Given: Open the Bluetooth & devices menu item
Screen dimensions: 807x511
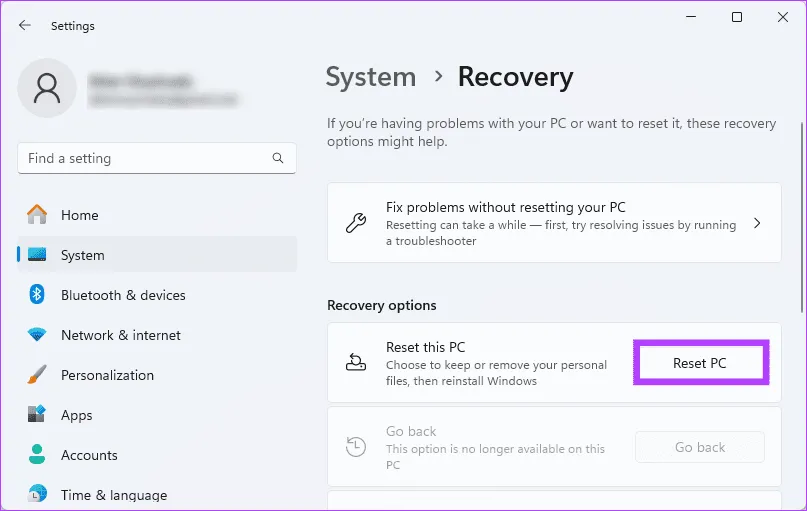Looking at the screenshot, I should (x=123, y=295).
